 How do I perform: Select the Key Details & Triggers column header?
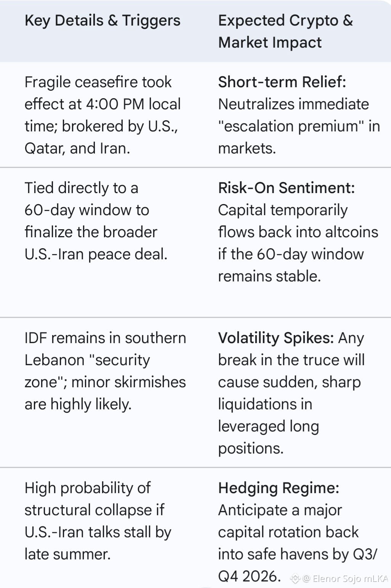(103, 21)
